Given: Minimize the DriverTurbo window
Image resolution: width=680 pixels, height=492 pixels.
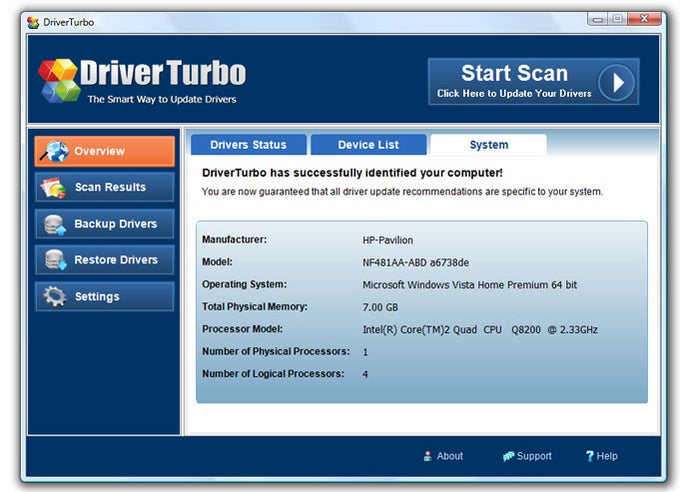Looking at the screenshot, I should (x=597, y=19).
